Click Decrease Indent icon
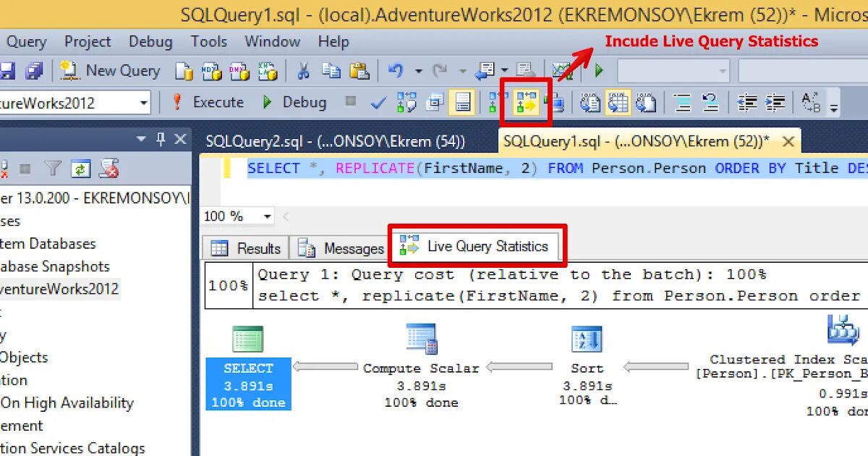The height and width of the screenshot is (456, 868). (x=747, y=103)
